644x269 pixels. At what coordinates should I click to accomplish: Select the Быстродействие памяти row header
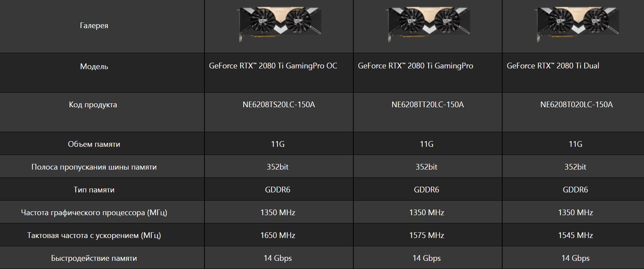94,258
